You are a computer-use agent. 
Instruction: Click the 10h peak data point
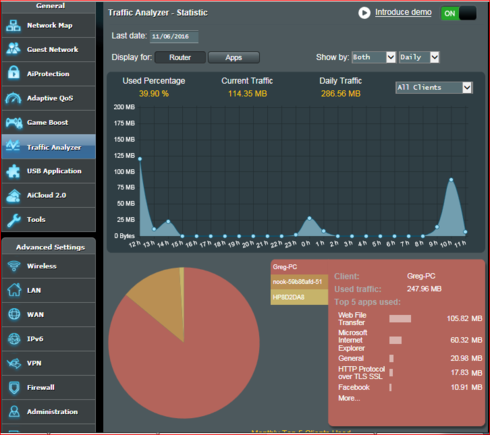(x=451, y=180)
